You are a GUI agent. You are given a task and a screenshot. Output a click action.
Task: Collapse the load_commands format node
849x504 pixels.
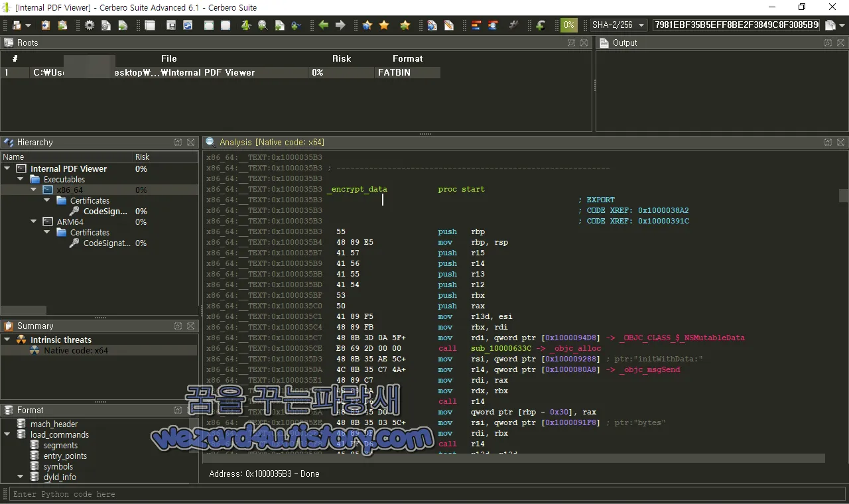(x=7, y=435)
